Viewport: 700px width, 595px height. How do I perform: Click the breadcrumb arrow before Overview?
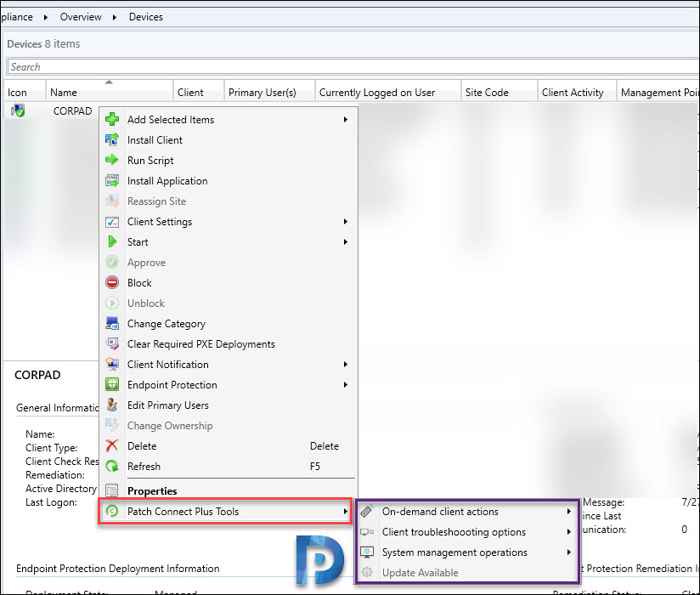point(46,17)
